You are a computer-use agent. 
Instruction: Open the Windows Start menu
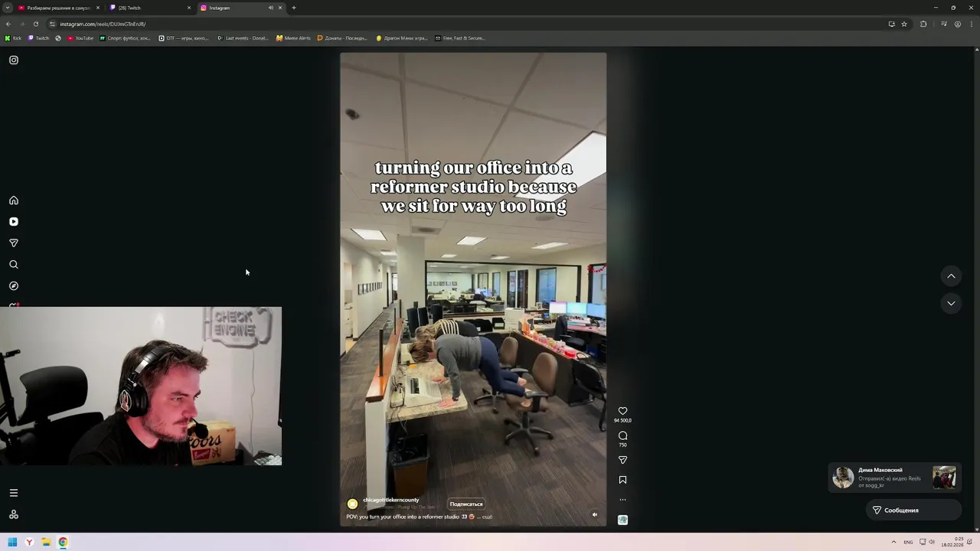pos(12,543)
